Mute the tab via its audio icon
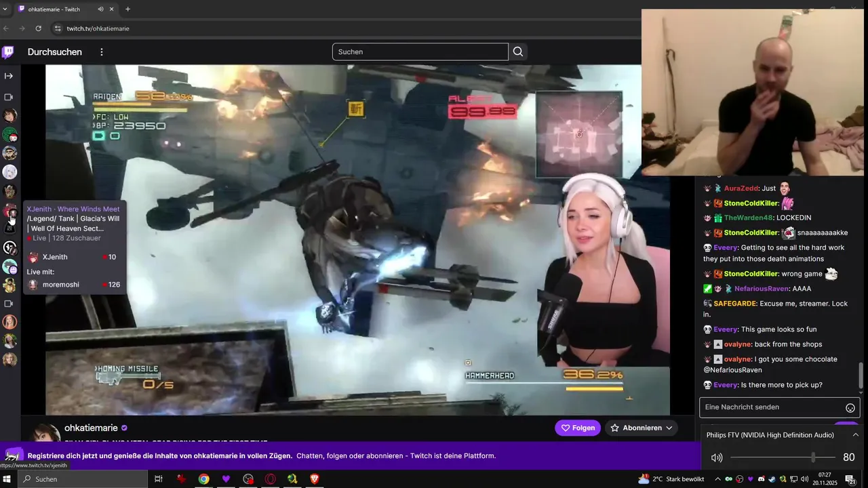 point(101,9)
